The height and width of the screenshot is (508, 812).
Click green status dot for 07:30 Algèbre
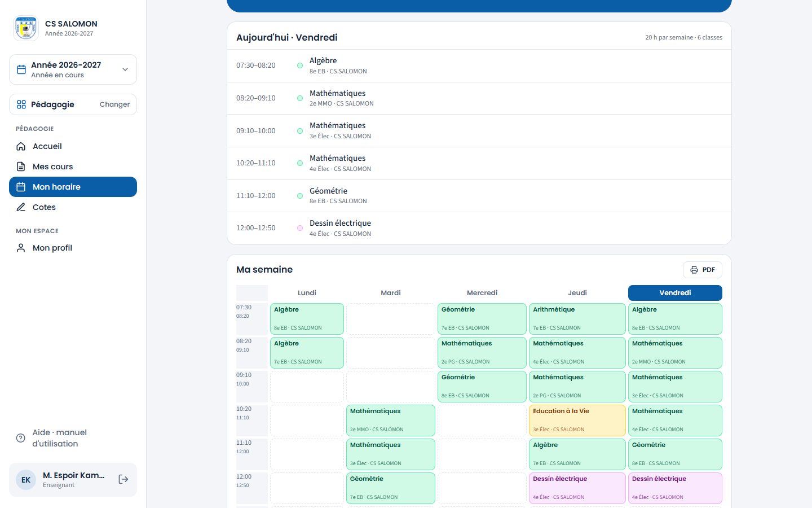[x=300, y=65]
